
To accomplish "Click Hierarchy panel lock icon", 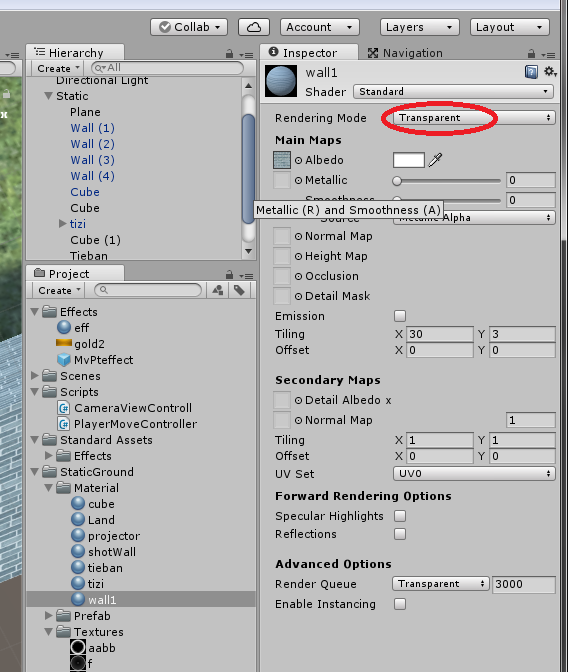I will [x=229, y=54].
